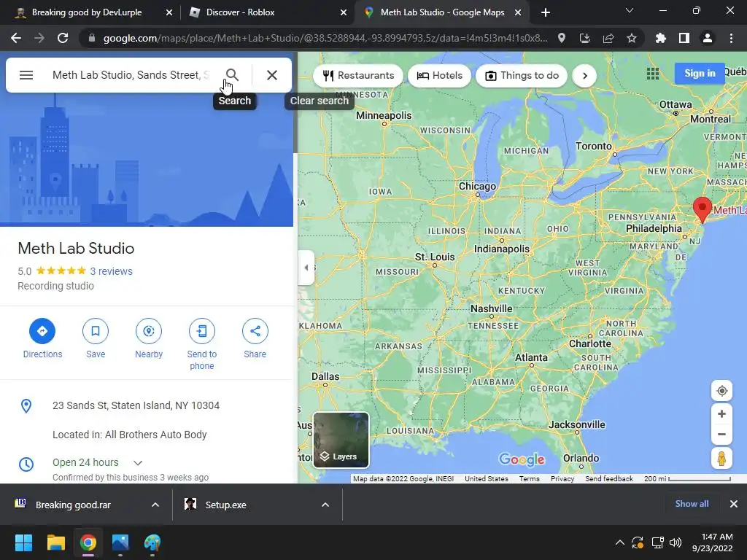Viewport: 747px width, 560px height.
Task: Click the blue Directions icon
Action: tap(42, 331)
